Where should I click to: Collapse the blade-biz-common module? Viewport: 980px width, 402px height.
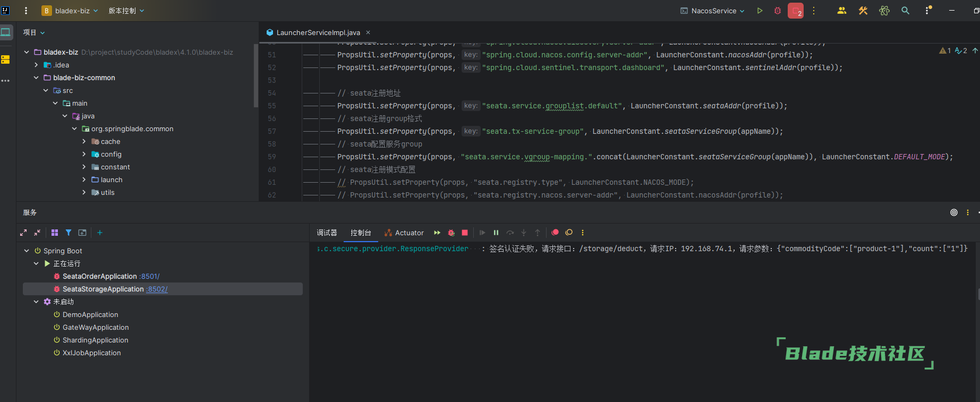pos(36,78)
